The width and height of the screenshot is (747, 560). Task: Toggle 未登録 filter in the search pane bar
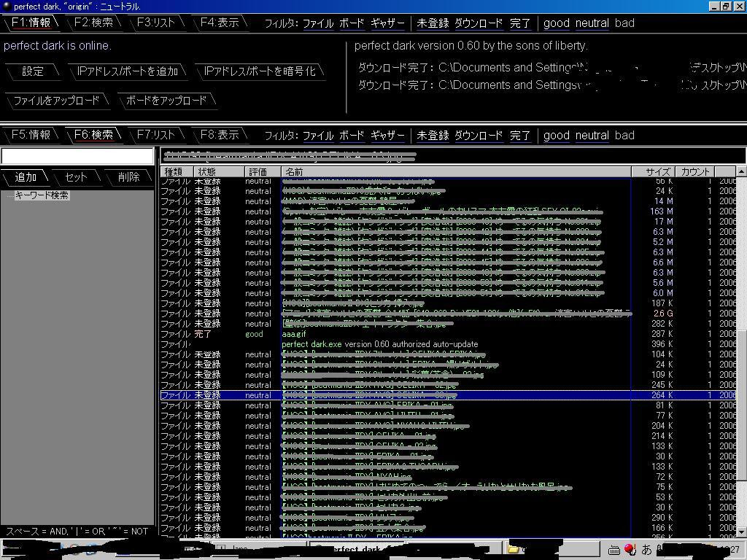point(433,136)
